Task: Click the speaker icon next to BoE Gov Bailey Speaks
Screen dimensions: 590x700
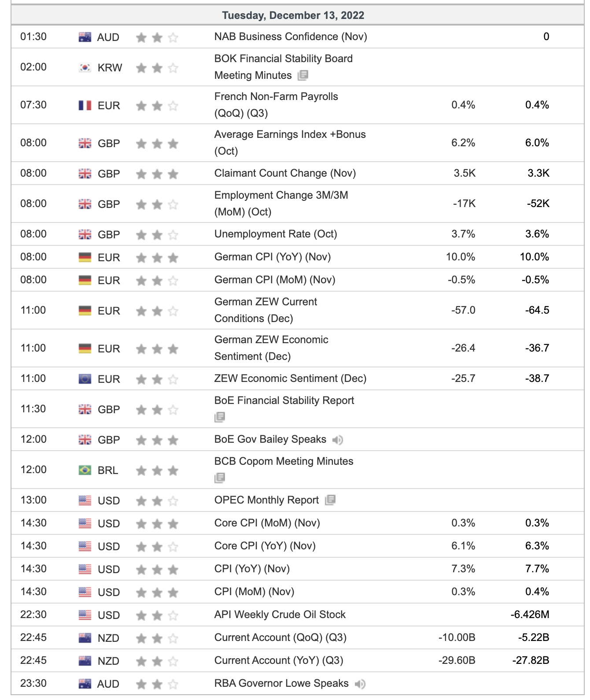Action: 338,440
